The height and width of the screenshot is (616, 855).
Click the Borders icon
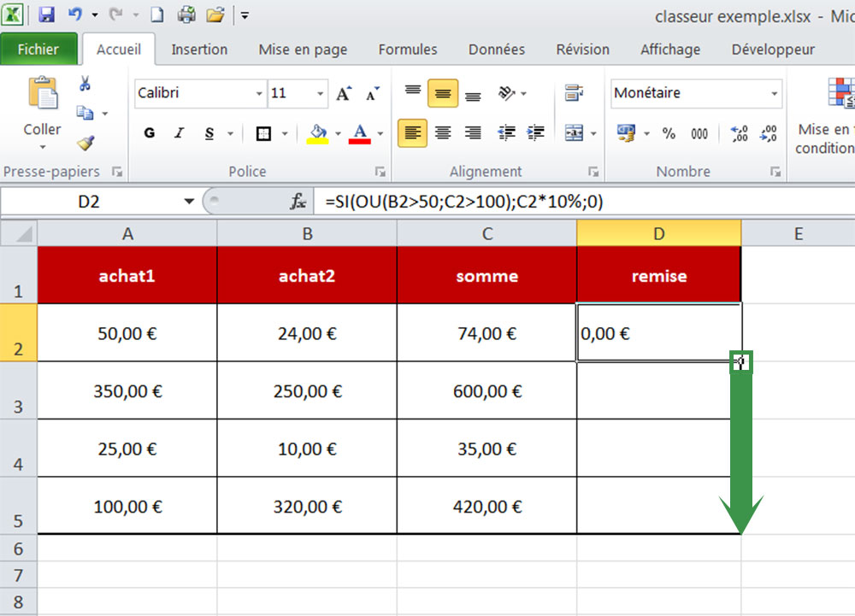(264, 133)
